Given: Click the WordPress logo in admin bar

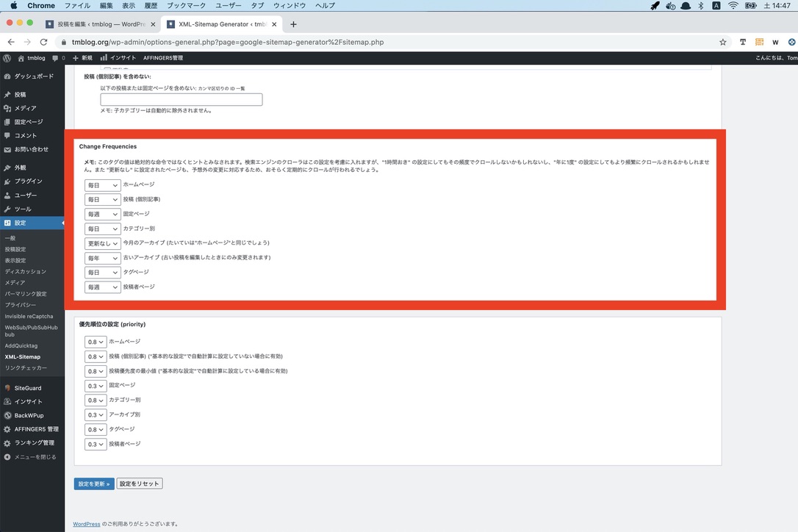Looking at the screenshot, I should point(7,58).
